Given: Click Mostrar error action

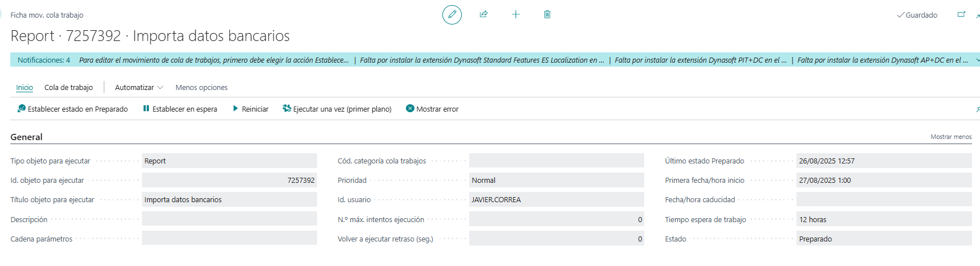Looking at the screenshot, I should (x=432, y=109).
